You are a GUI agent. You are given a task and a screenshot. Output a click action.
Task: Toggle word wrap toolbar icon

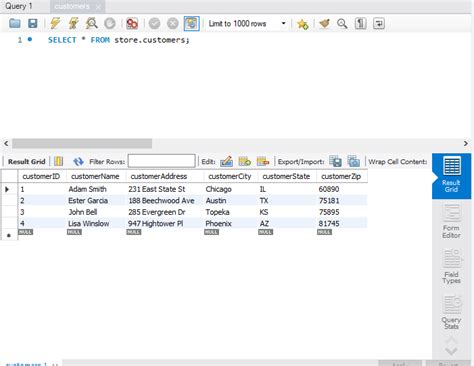[x=379, y=23]
